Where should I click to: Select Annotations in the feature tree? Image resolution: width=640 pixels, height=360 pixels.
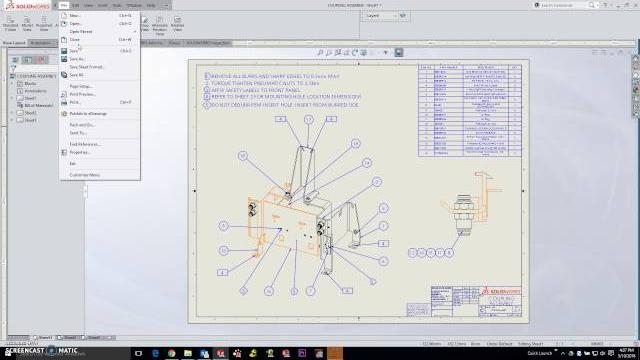(35, 91)
